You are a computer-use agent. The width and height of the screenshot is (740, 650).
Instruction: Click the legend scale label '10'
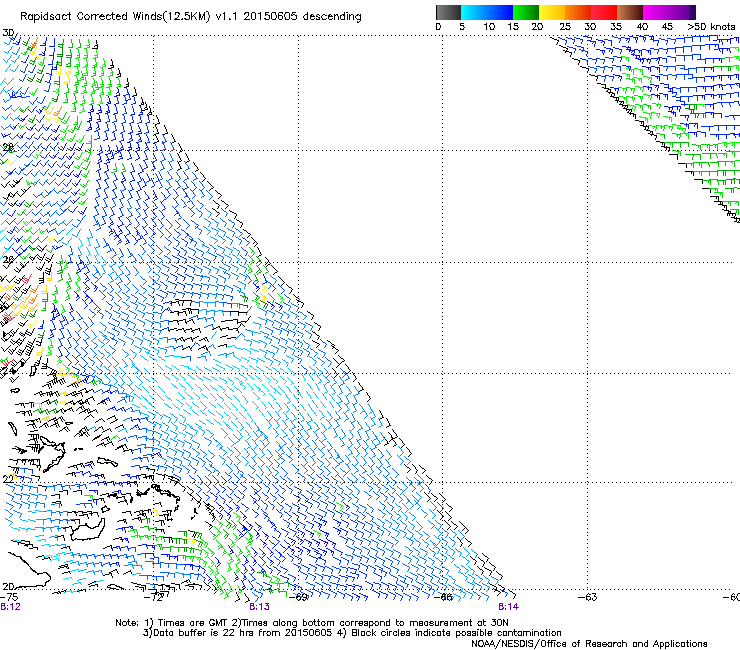coord(489,27)
